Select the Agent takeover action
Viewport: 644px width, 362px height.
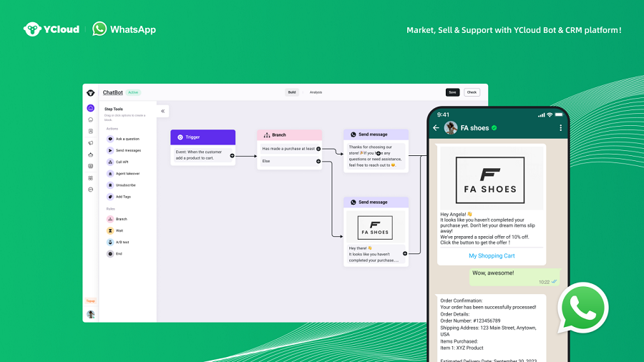[124, 174]
